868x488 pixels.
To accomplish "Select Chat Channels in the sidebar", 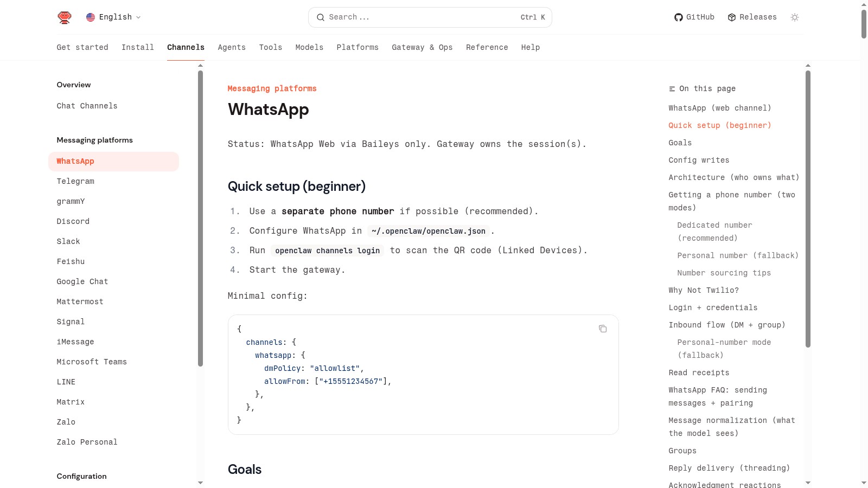I will click(87, 106).
